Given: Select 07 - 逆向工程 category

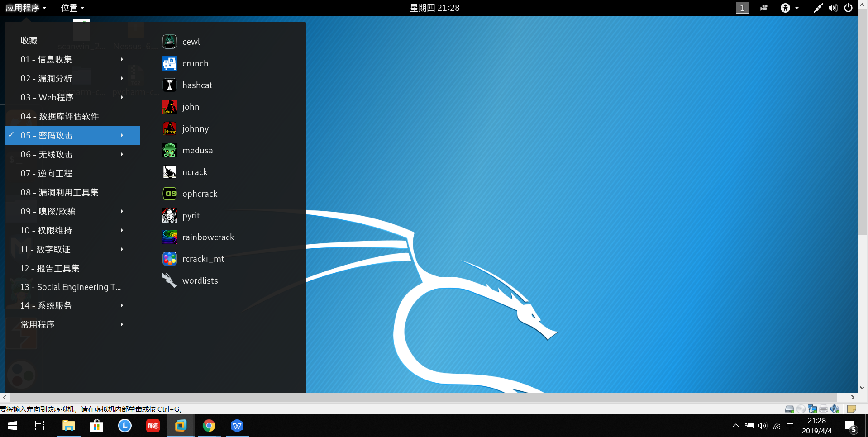Looking at the screenshot, I should pos(72,173).
